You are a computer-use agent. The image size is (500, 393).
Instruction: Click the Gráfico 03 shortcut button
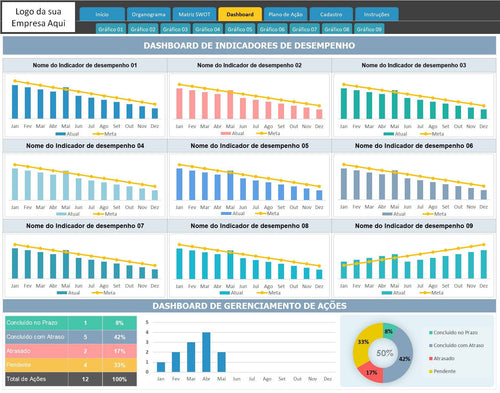[175, 29]
